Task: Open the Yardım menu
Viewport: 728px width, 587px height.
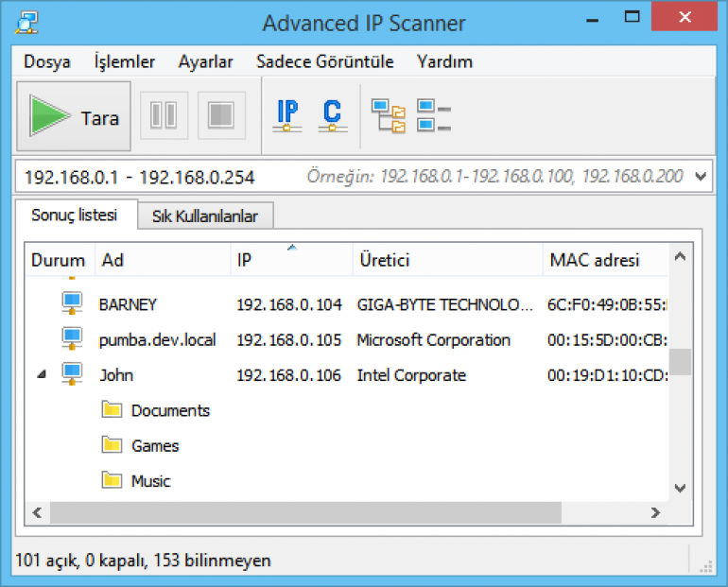Action: (444, 61)
